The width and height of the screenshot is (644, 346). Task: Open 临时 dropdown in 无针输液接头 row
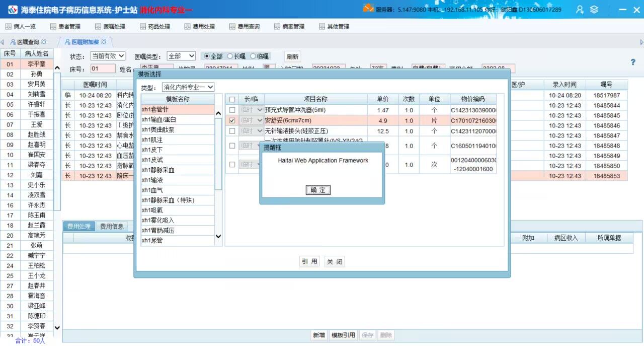(x=252, y=131)
